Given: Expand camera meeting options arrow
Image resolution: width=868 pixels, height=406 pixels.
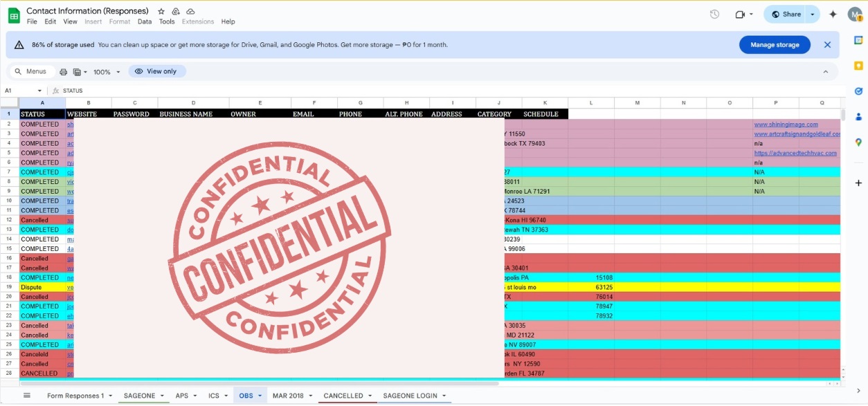Looking at the screenshot, I should pyautogui.click(x=751, y=14).
